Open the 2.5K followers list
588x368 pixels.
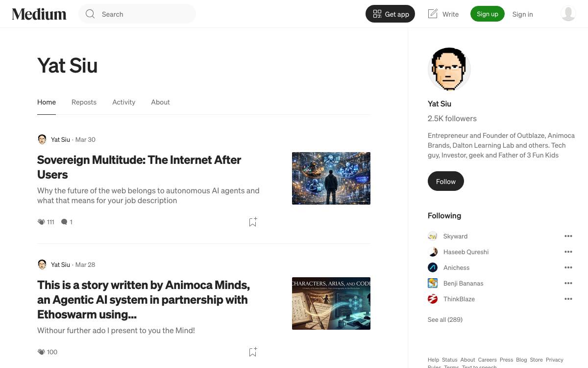(x=452, y=118)
